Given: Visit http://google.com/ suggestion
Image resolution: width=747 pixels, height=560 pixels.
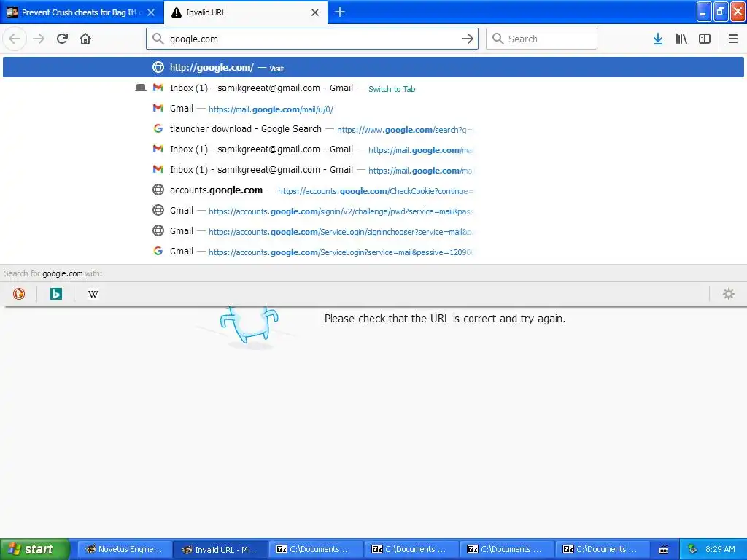Looking at the screenshot, I should pyautogui.click(x=373, y=67).
